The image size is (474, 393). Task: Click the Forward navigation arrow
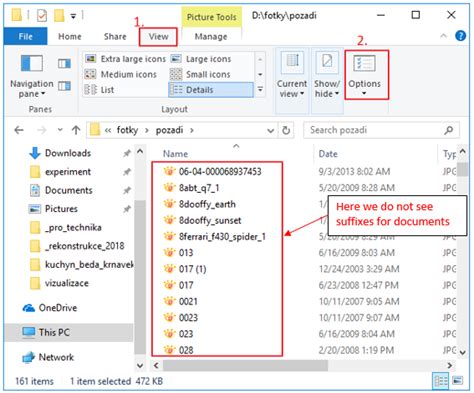41,130
